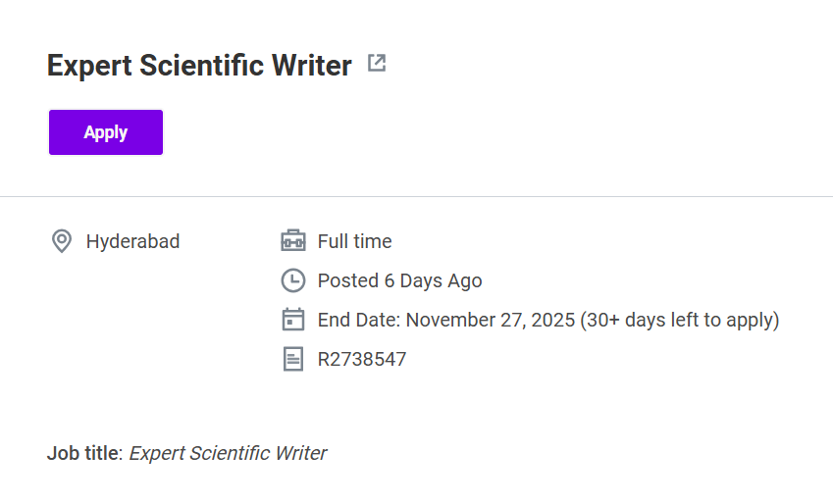Click the bold 'Job title' label

tap(82, 453)
